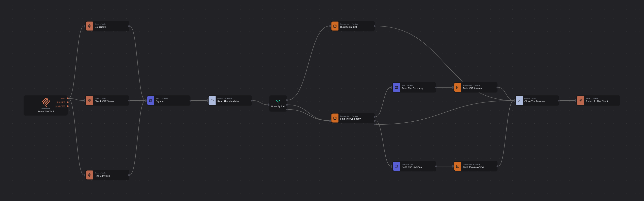Select the Build VAT Answer label

pyautogui.click(x=472, y=88)
